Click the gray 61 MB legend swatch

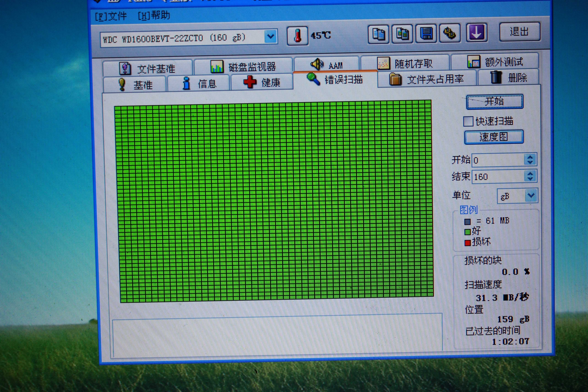467,222
